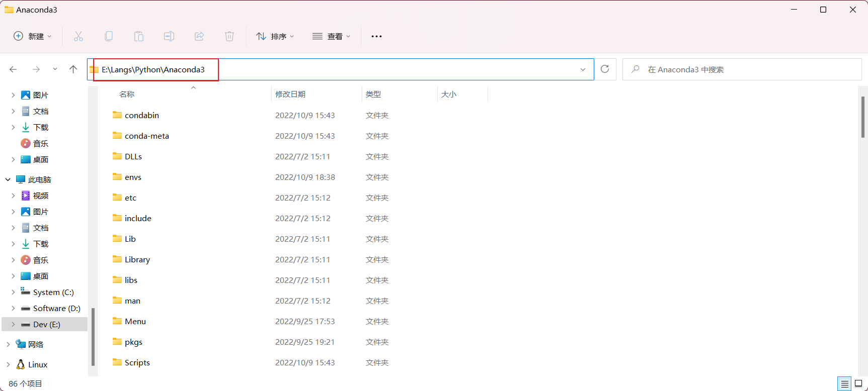868x391 pixels.
Task: Click the Cut scissors icon
Action: (78, 36)
